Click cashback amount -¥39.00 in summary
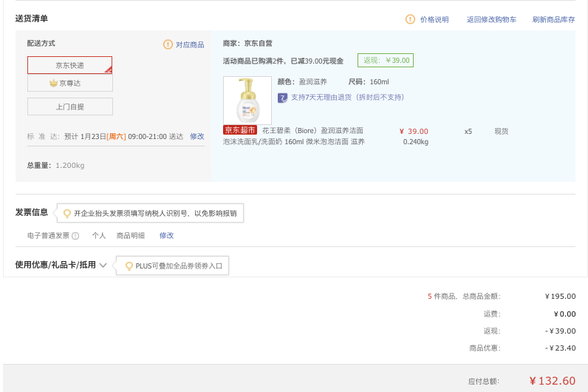The width and height of the screenshot is (588, 392). tap(560, 331)
